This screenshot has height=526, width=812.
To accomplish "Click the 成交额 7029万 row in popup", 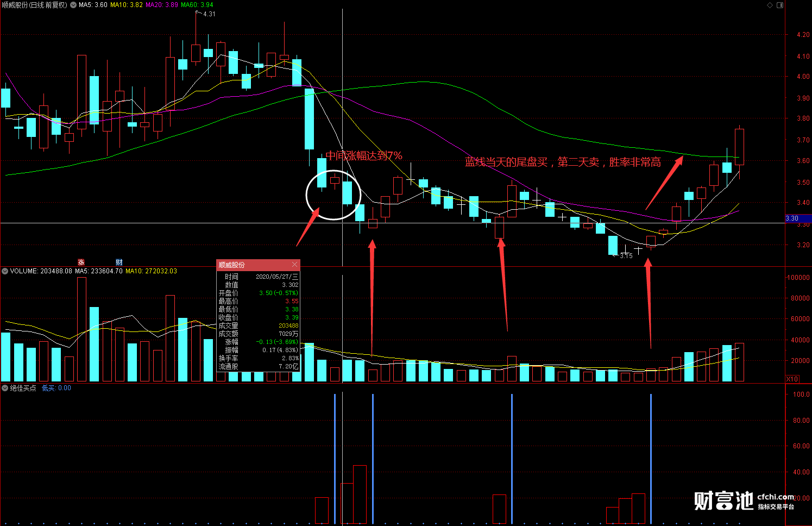I will click(x=259, y=334).
